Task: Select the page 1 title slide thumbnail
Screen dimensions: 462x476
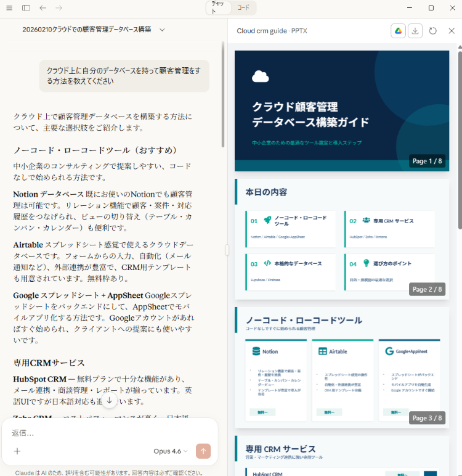Action: tap(342, 110)
